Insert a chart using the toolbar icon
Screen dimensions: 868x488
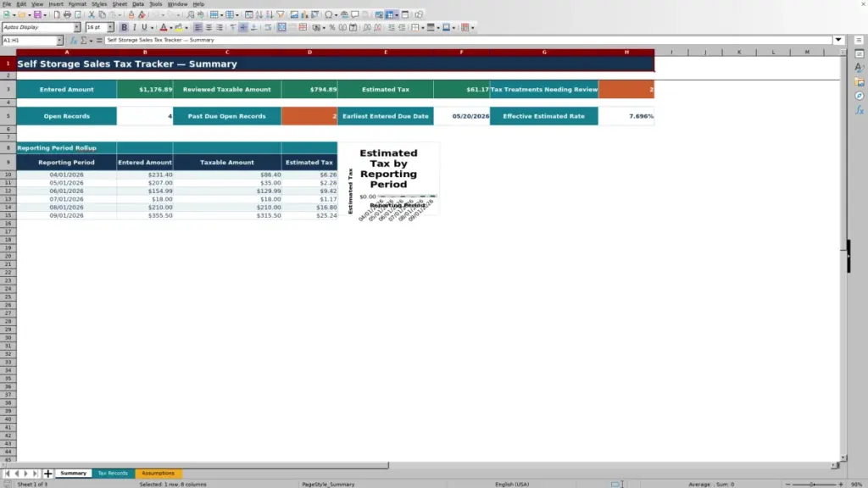tap(304, 15)
